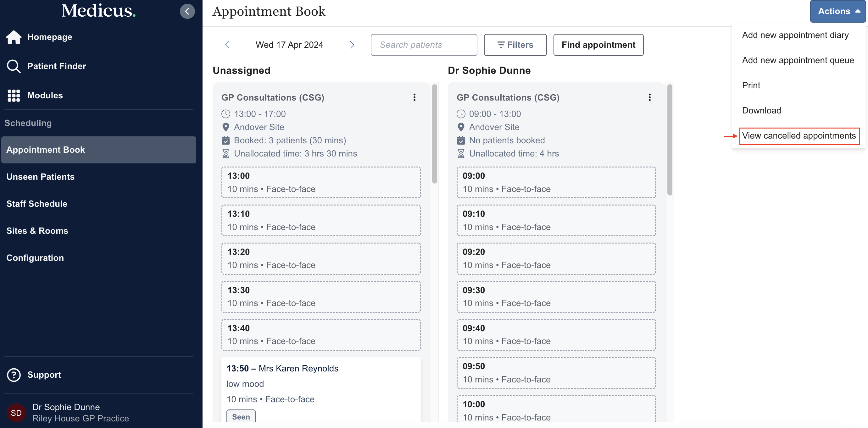Image resolution: width=868 pixels, height=428 pixels.
Task: Collapse the sidebar with the chevron button
Action: point(187,11)
